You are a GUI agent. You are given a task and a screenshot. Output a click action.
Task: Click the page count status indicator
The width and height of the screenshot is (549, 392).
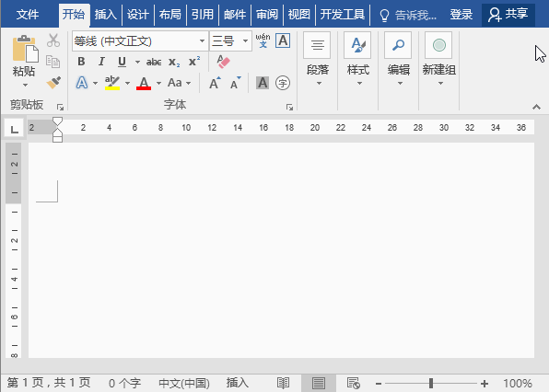click(x=49, y=383)
